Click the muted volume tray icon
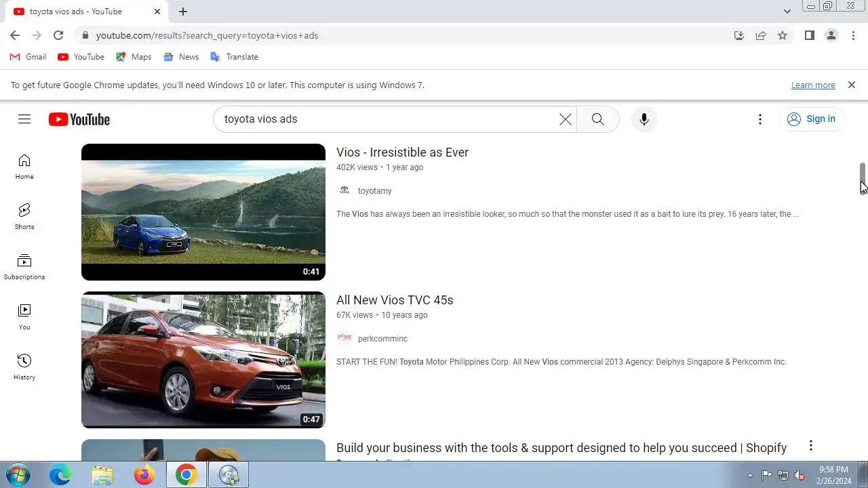 (x=800, y=475)
